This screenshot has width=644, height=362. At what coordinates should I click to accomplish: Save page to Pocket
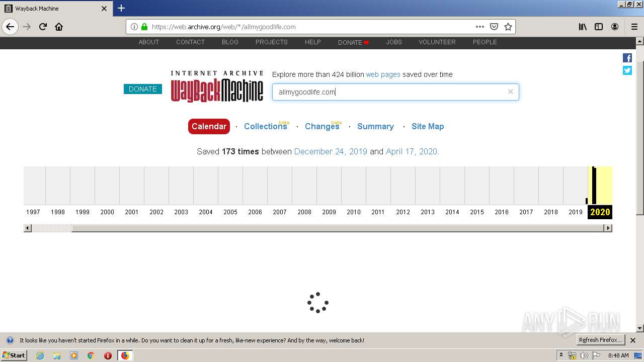coord(494,27)
